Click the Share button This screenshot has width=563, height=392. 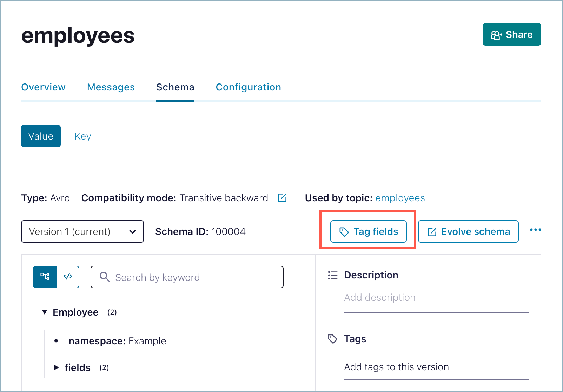[x=511, y=34]
